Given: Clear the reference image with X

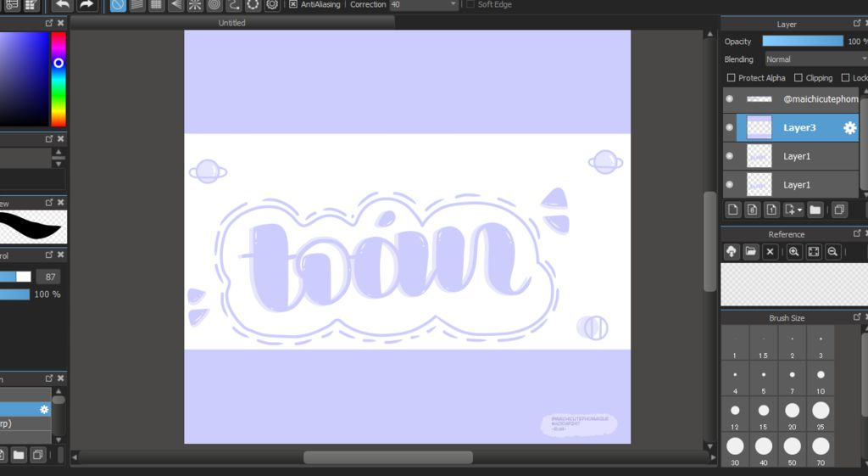Looking at the screenshot, I should [x=770, y=252].
